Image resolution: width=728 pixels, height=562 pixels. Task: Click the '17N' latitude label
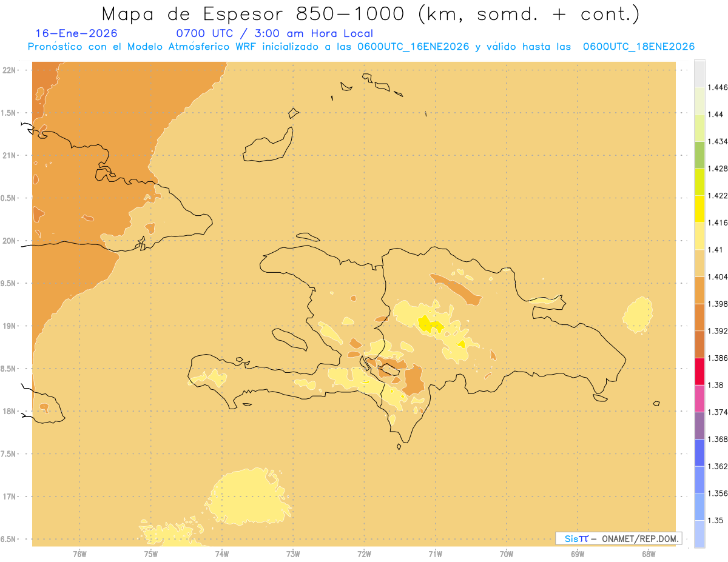click(x=9, y=497)
